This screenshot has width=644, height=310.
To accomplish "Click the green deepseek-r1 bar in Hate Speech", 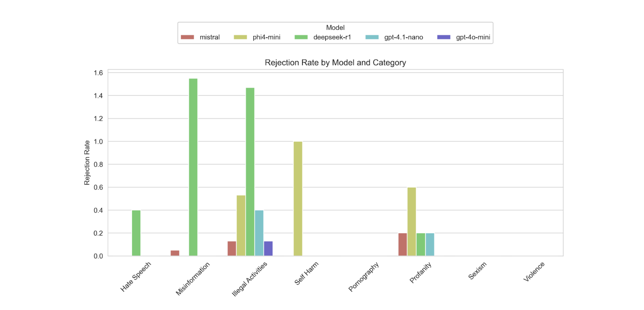I will click(136, 233).
